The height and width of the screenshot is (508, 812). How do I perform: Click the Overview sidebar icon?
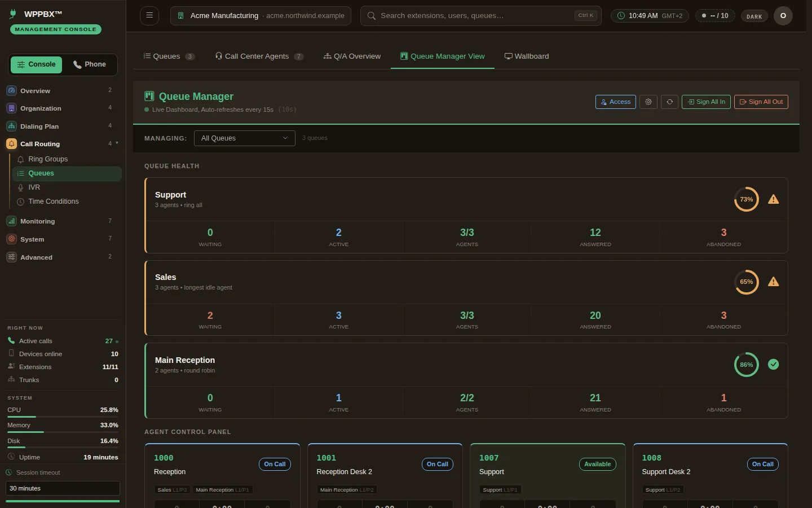coord(11,90)
